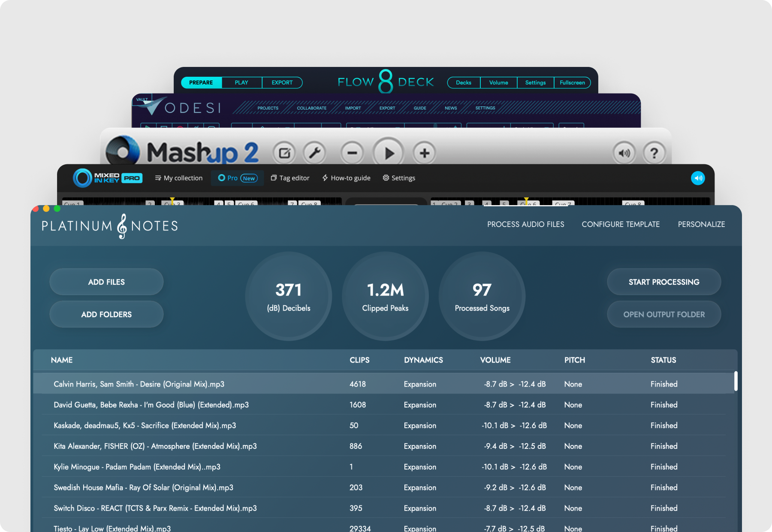The width and height of the screenshot is (772, 532).
Task: Open the COLLABORATE menu in Odesi
Action: (x=312, y=108)
